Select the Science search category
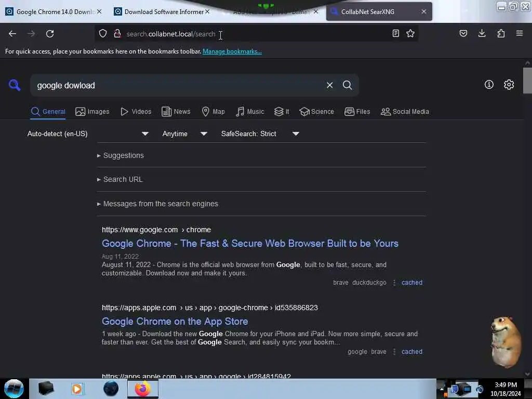The height and width of the screenshot is (399, 532). (x=317, y=112)
